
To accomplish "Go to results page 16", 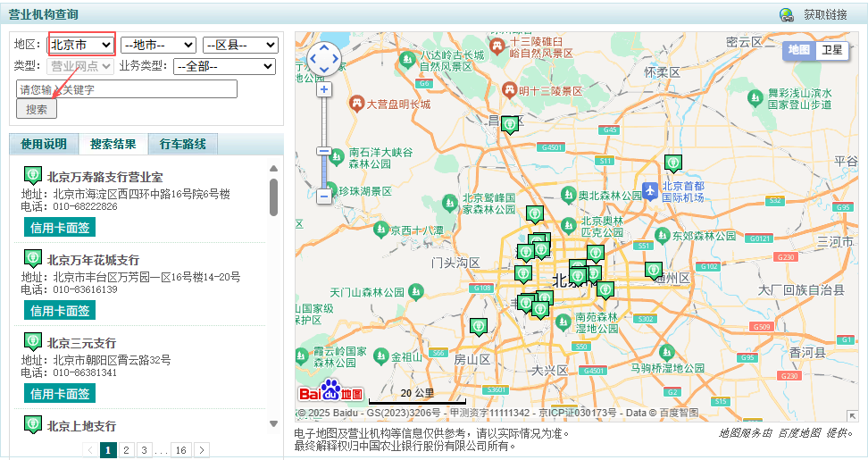I will [x=181, y=450].
